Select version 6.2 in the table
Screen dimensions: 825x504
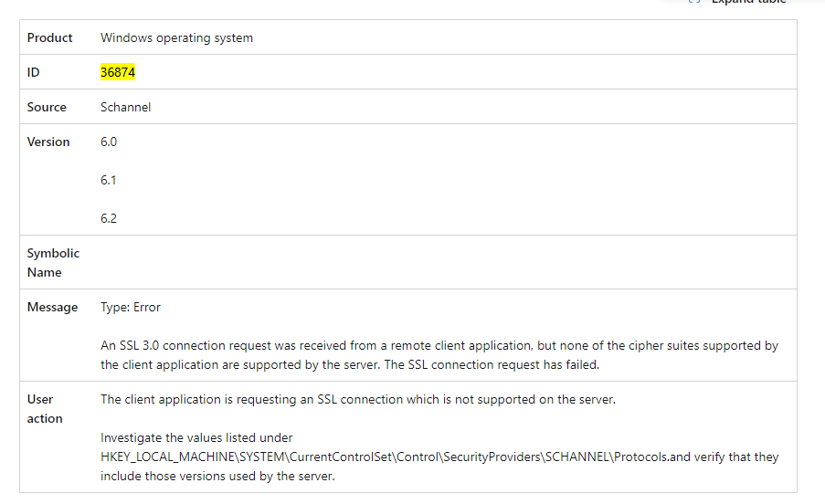[x=109, y=218]
